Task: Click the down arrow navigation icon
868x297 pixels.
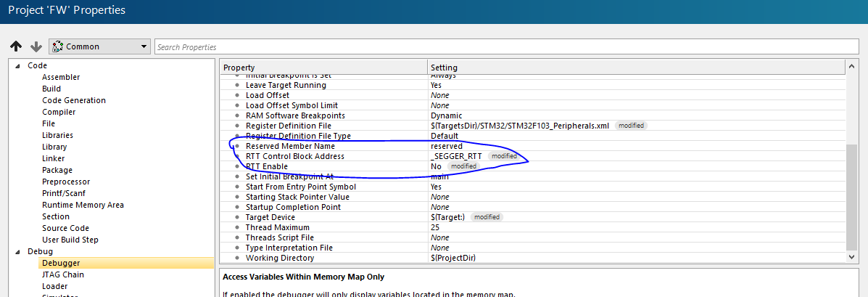Action: 36,46
